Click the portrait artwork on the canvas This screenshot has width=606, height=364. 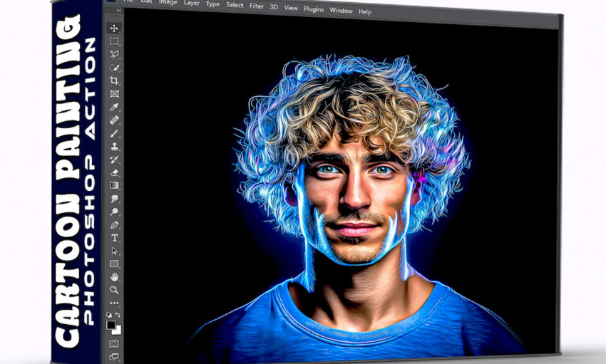tap(354, 204)
